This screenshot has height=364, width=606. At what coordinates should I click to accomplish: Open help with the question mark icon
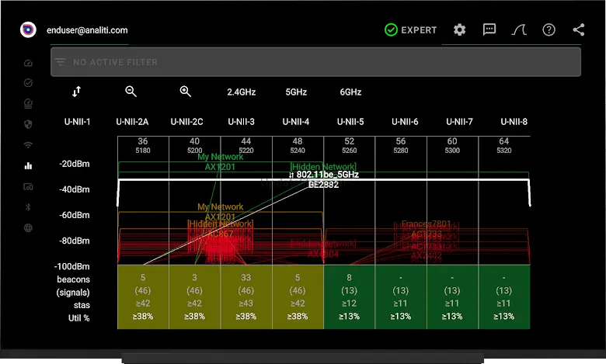tap(549, 29)
